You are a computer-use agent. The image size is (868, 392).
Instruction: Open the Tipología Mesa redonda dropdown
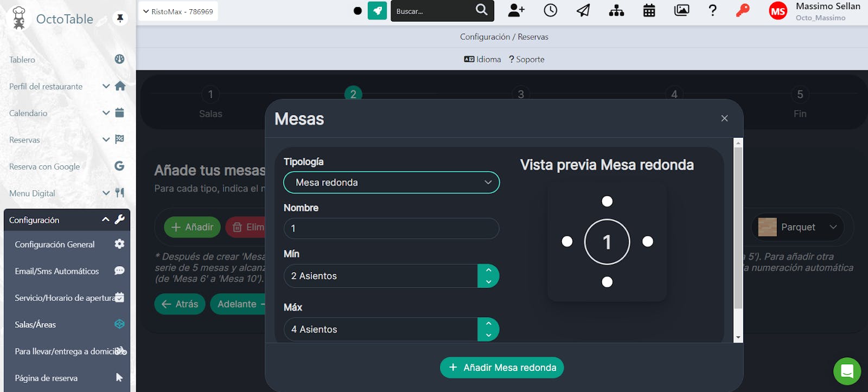tap(391, 183)
